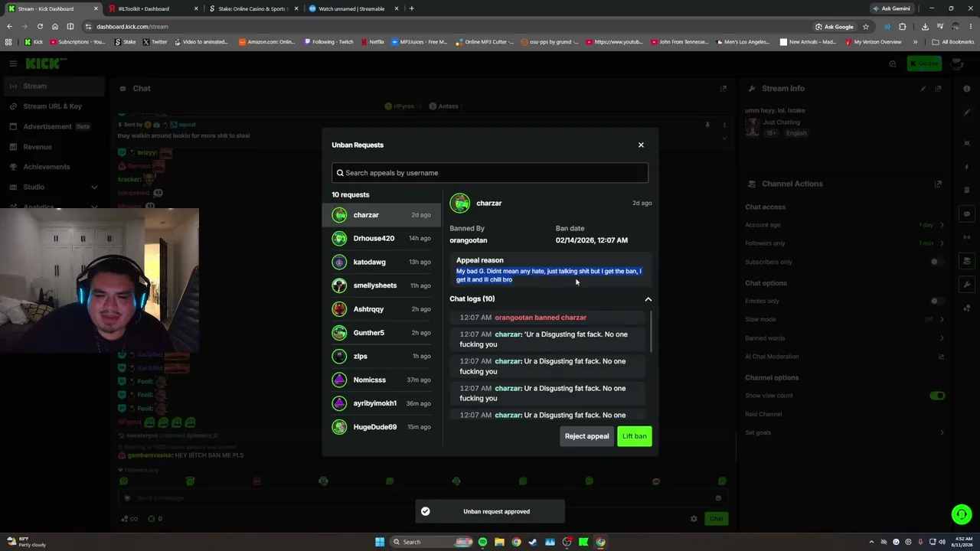Switch to the Stake Online Casino tab
This screenshot has height=551, width=980.
coord(253,8)
